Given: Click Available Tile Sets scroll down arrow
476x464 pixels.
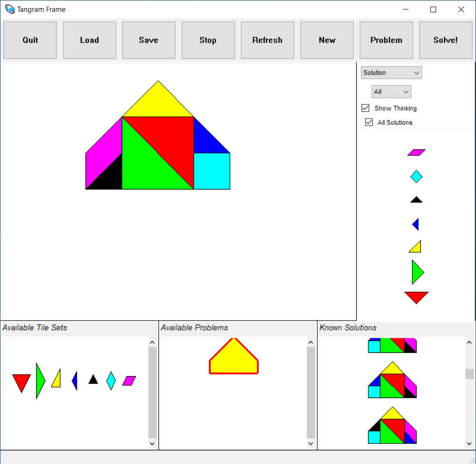Looking at the screenshot, I should coord(152,444).
